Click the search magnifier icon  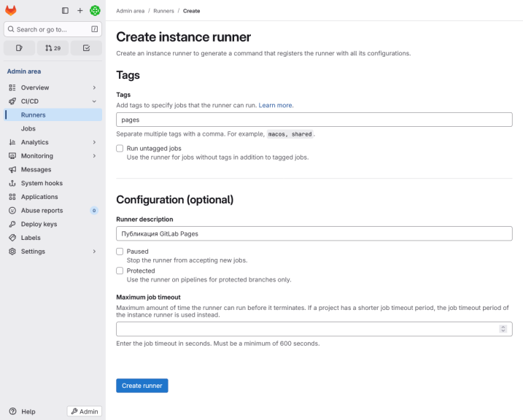click(11, 29)
